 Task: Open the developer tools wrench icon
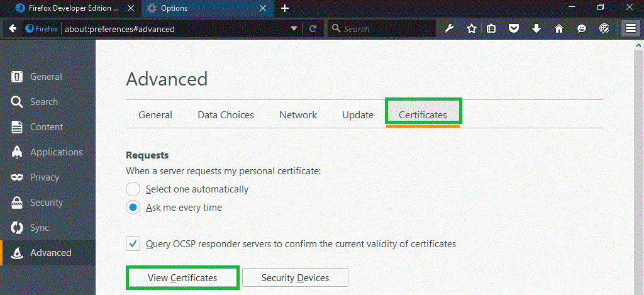pyautogui.click(x=449, y=28)
